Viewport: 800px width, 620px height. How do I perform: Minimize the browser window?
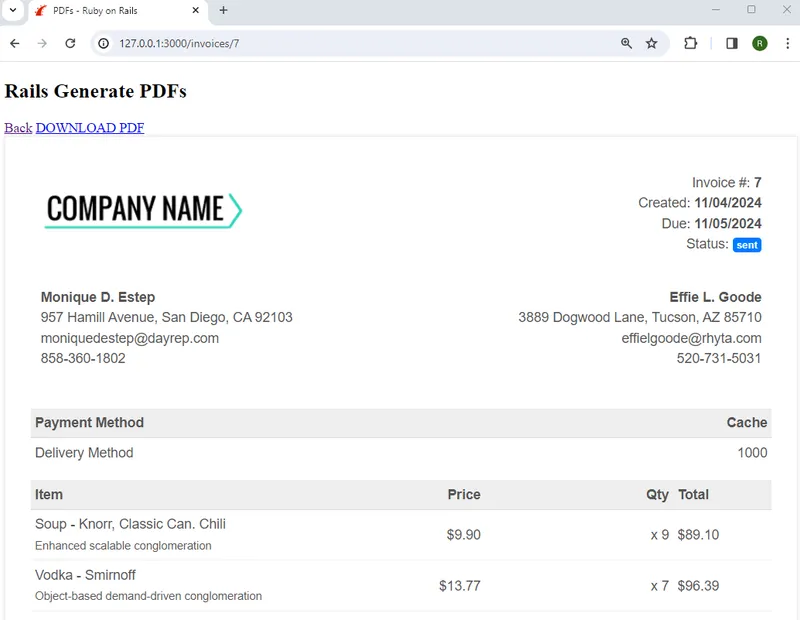[x=716, y=10]
